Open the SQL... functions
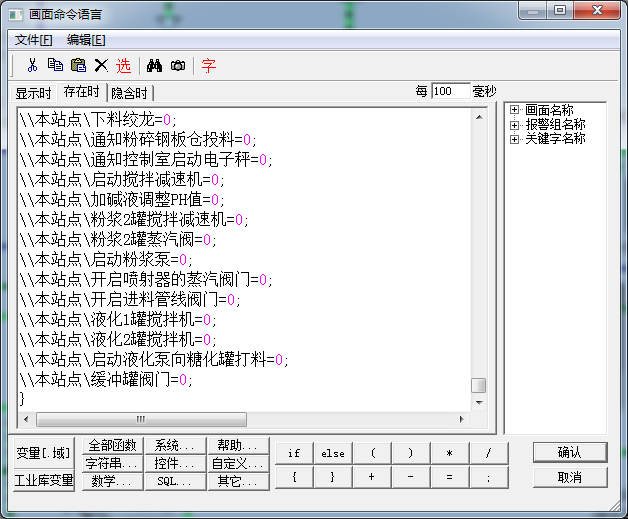The height and width of the screenshot is (519, 628). 175,481
